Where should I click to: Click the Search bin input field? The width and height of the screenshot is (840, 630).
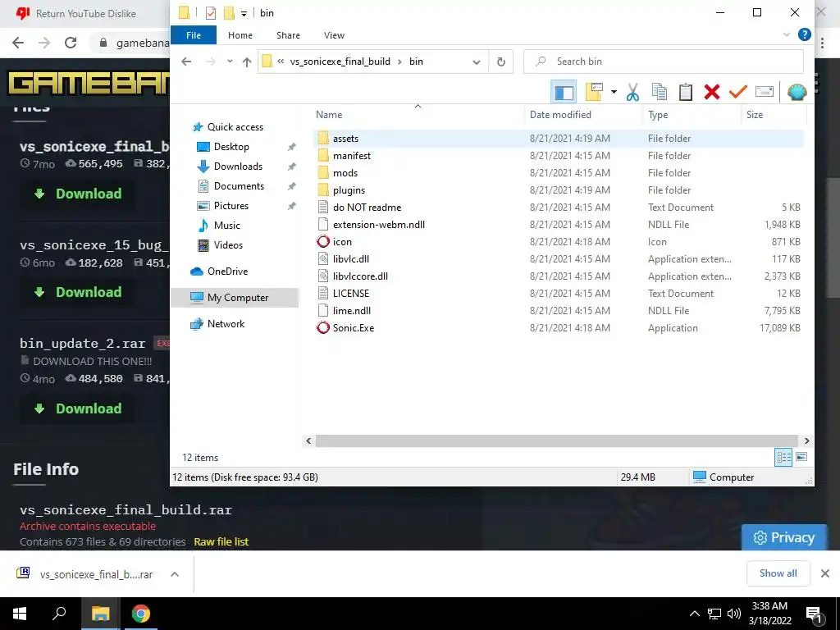pyautogui.click(x=663, y=62)
